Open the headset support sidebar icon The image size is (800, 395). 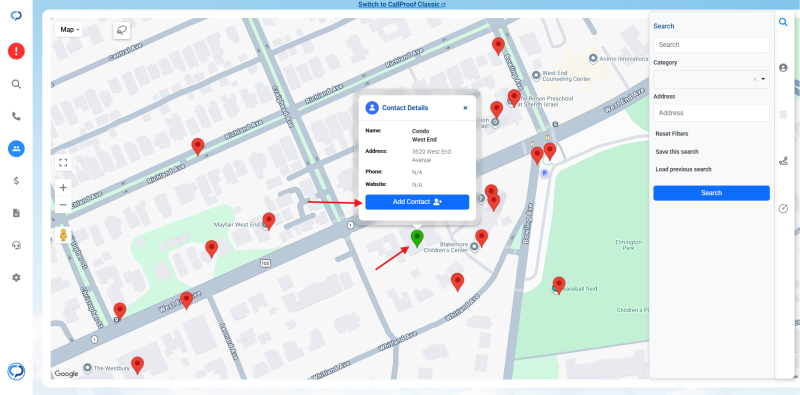16,245
